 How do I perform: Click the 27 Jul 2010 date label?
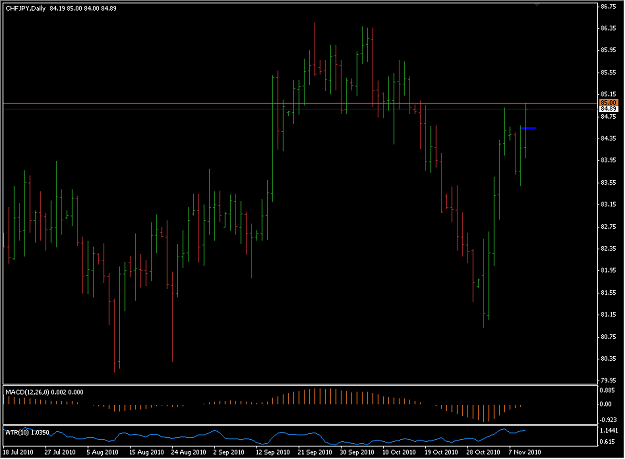(60, 452)
